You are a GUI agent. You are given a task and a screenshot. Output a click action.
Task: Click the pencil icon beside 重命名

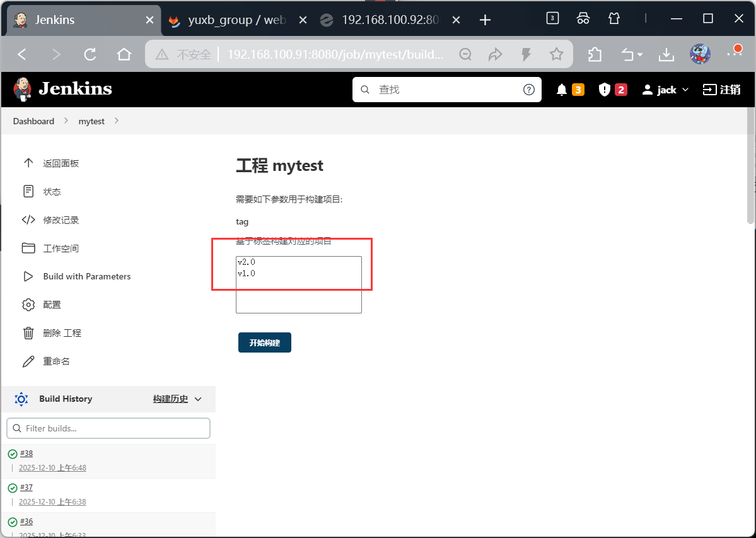(28, 361)
